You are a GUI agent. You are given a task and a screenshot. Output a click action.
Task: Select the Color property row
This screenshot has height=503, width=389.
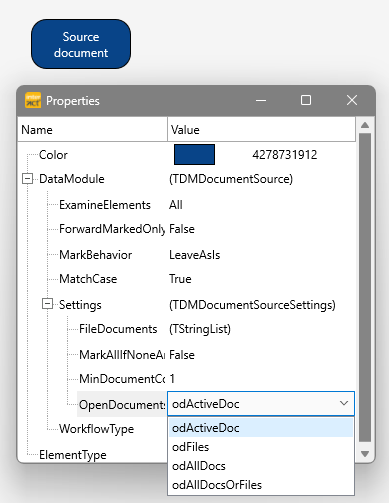pos(53,155)
